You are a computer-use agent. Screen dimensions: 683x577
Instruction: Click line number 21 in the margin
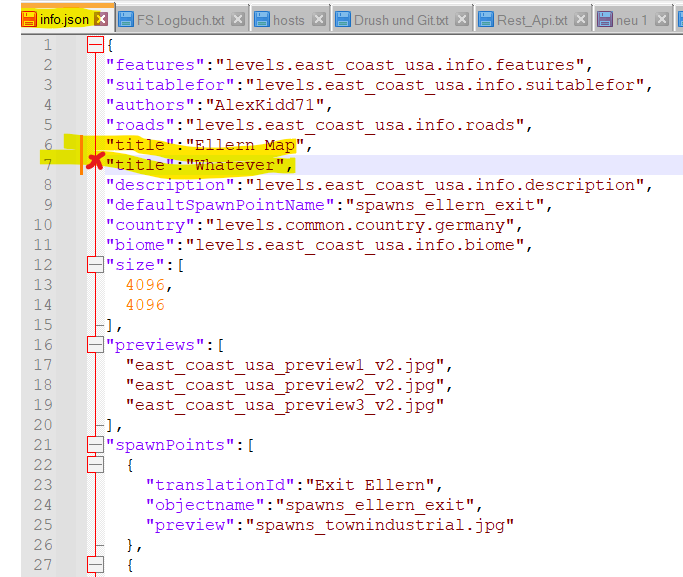43,445
